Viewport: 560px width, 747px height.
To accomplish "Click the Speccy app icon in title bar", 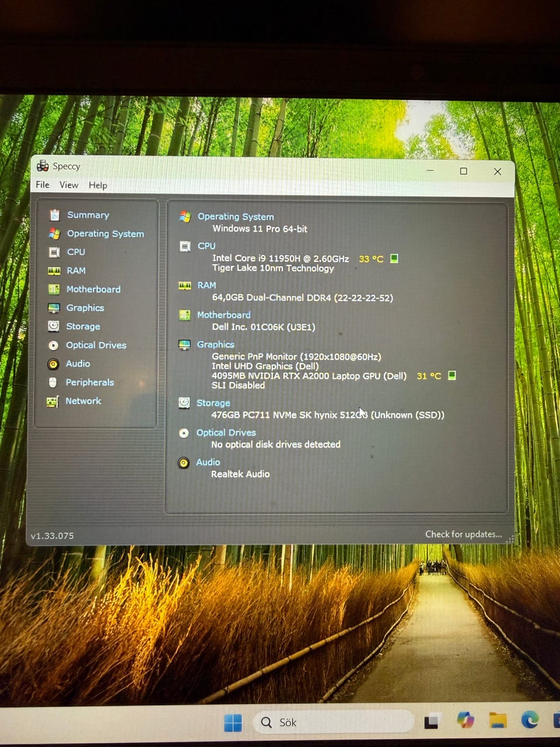I will click(43, 166).
